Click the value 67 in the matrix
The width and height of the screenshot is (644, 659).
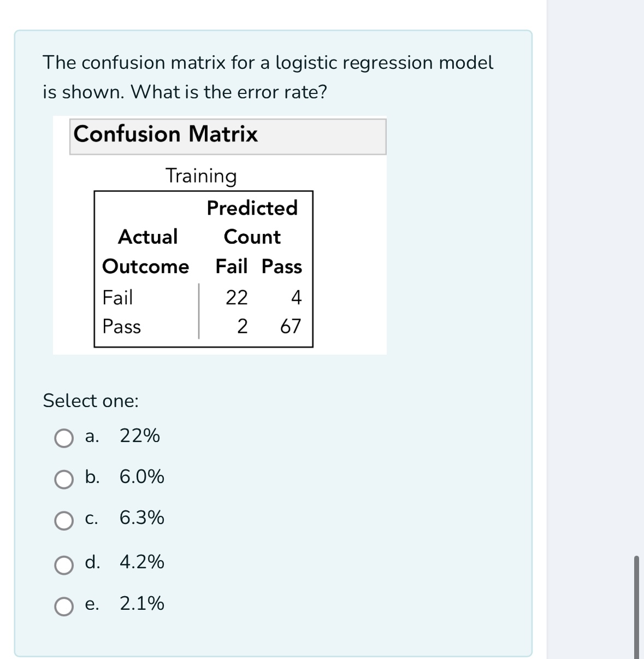click(291, 327)
